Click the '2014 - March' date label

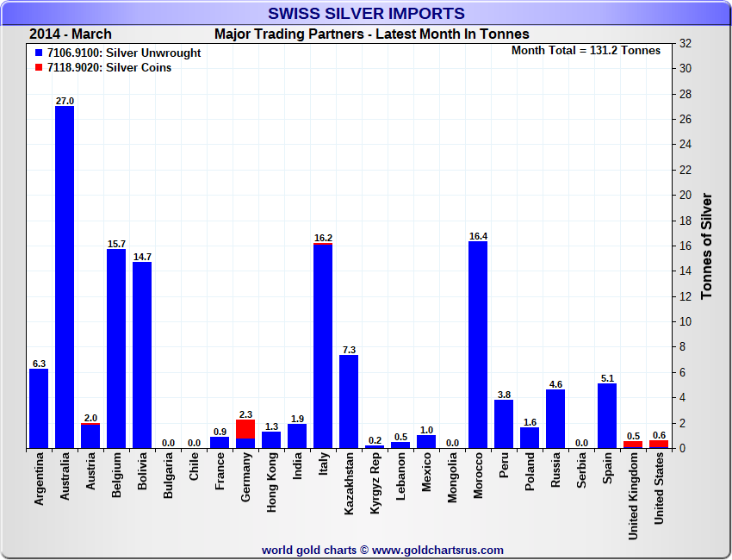[71, 34]
